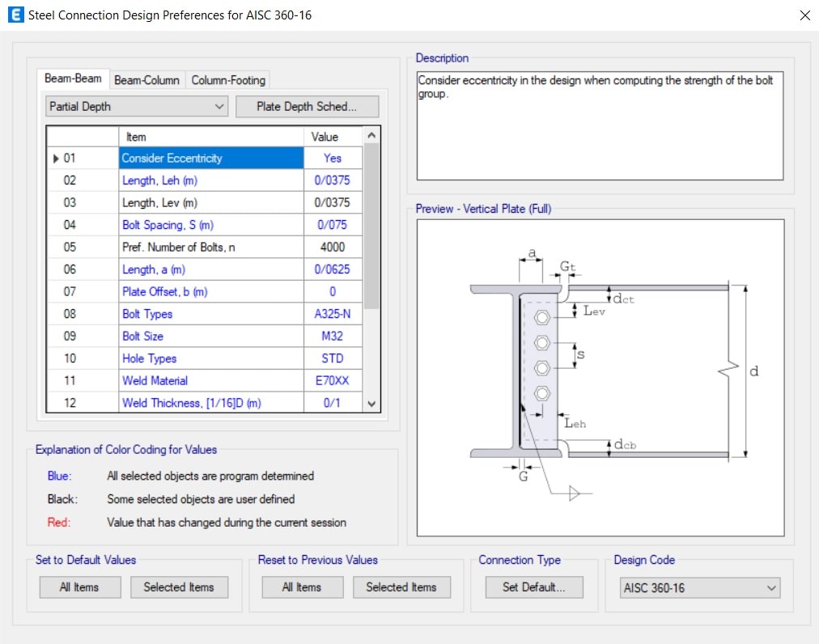Click the Set Default... connection type button
The image size is (819, 644).
[x=533, y=587]
